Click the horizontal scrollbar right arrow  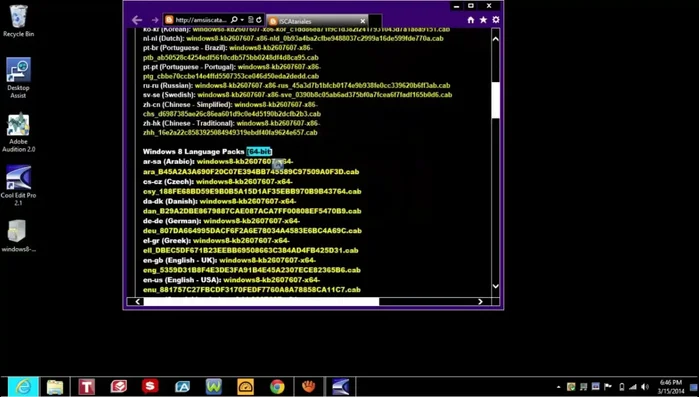click(480, 302)
